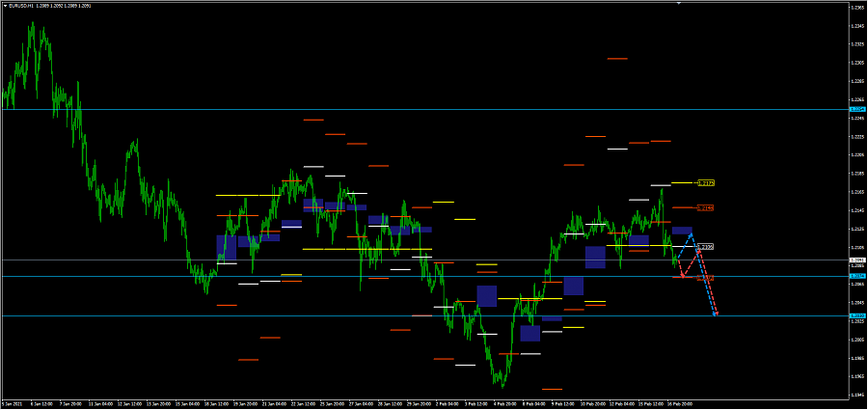The width and height of the screenshot is (868, 410).
Task: Click the '11 Jan 04:00' time label
Action: click(100, 404)
